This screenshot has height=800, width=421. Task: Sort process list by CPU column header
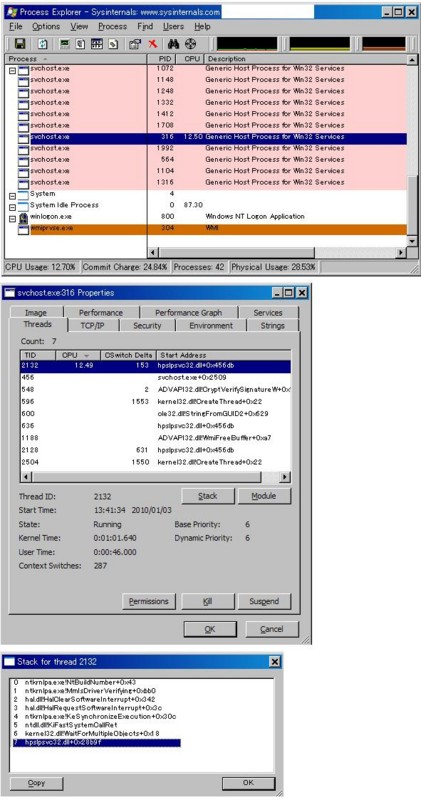click(192, 59)
